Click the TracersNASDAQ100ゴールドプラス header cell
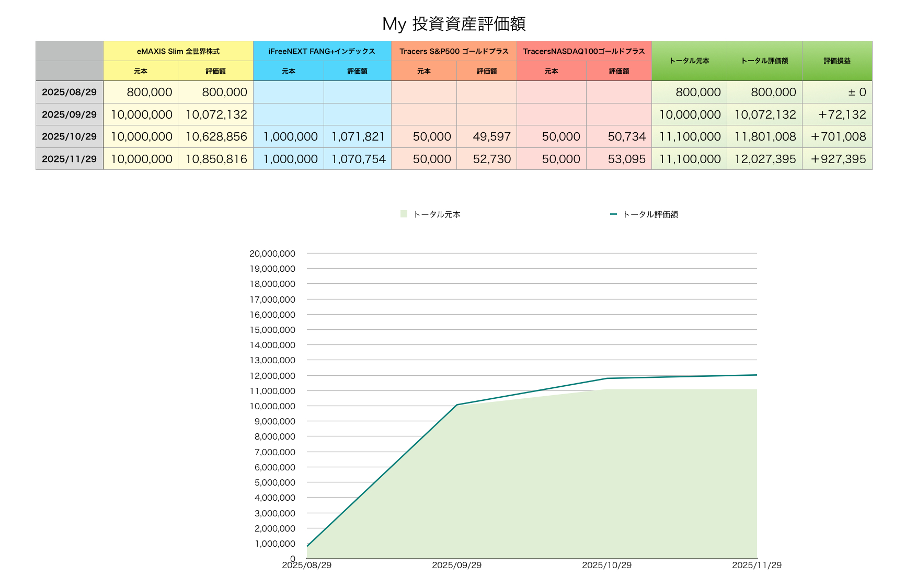This screenshot has width=905, height=588. tap(584, 51)
